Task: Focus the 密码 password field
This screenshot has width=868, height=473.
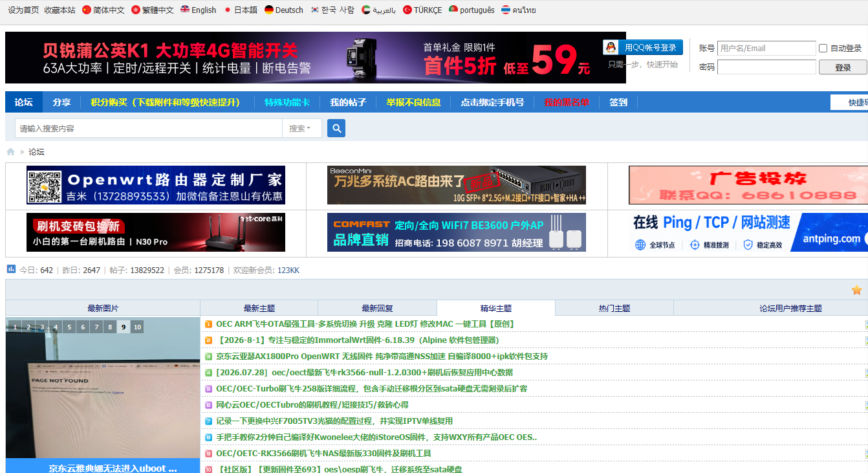Action: click(766, 67)
